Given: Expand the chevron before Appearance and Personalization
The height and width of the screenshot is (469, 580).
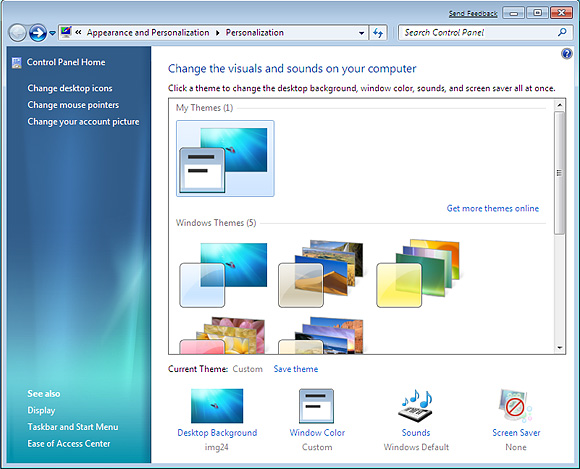Looking at the screenshot, I should pos(78,33).
